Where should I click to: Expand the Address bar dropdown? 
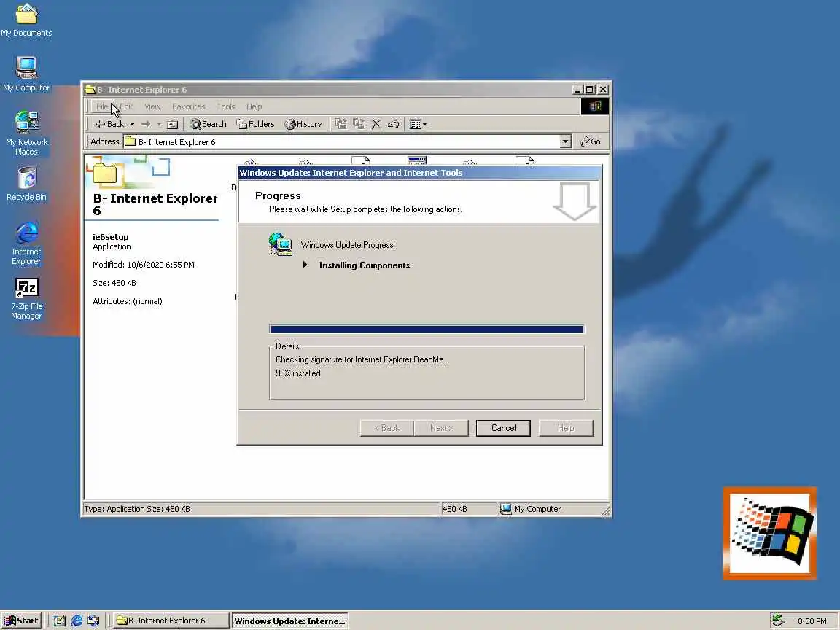click(x=565, y=141)
